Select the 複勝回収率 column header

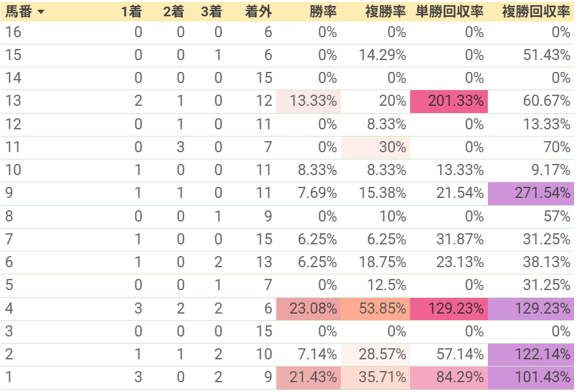pos(536,12)
